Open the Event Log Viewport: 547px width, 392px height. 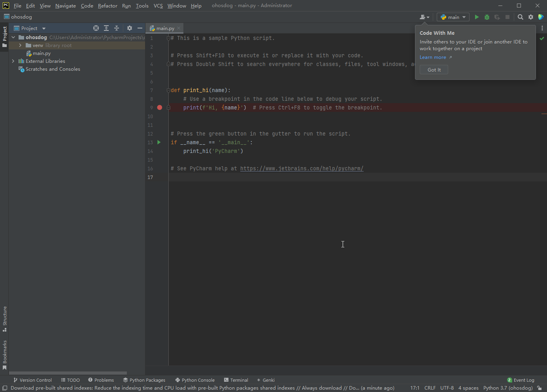pyautogui.click(x=521, y=380)
